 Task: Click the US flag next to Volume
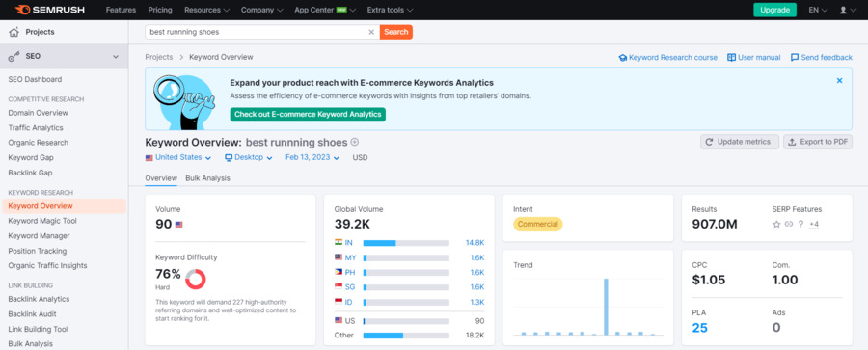pyautogui.click(x=178, y=225)
